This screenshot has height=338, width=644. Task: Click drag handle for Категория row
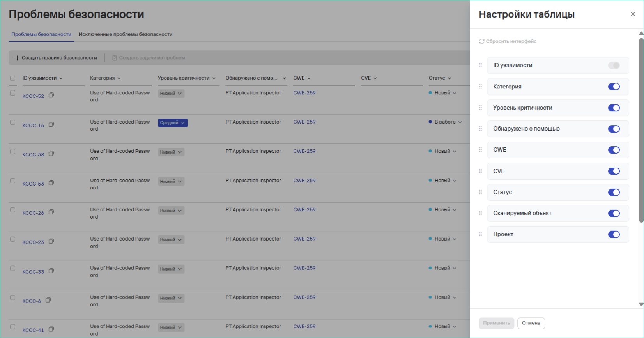pyautogui.click(x=480, y=87)
